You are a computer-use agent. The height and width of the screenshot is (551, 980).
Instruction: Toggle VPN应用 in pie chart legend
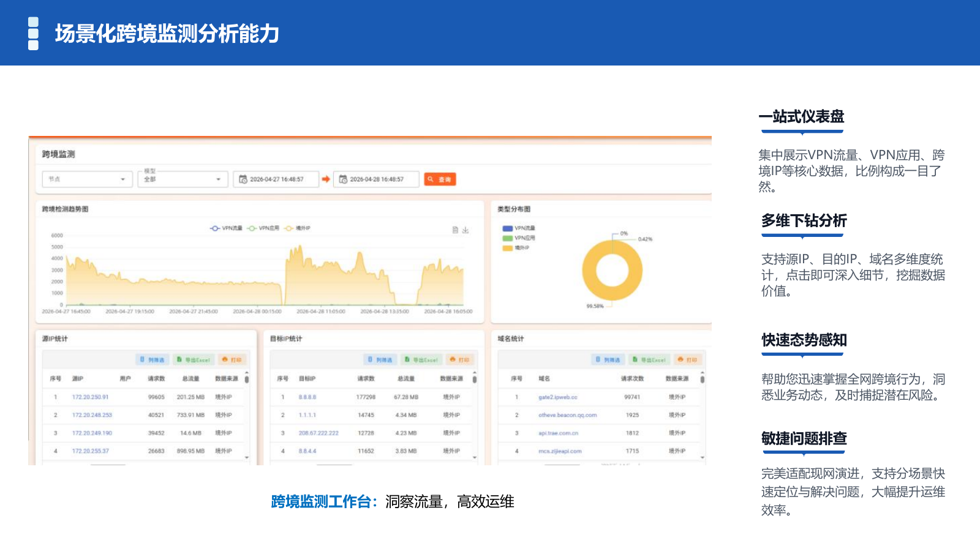click(519, 238)
